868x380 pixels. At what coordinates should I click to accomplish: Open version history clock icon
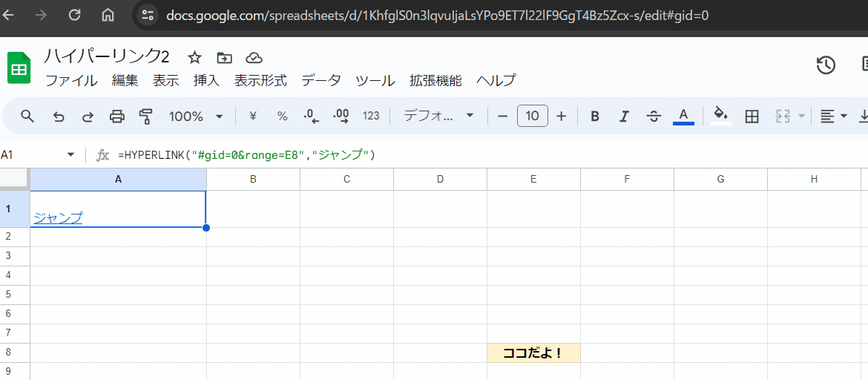(x=826, y=65)
